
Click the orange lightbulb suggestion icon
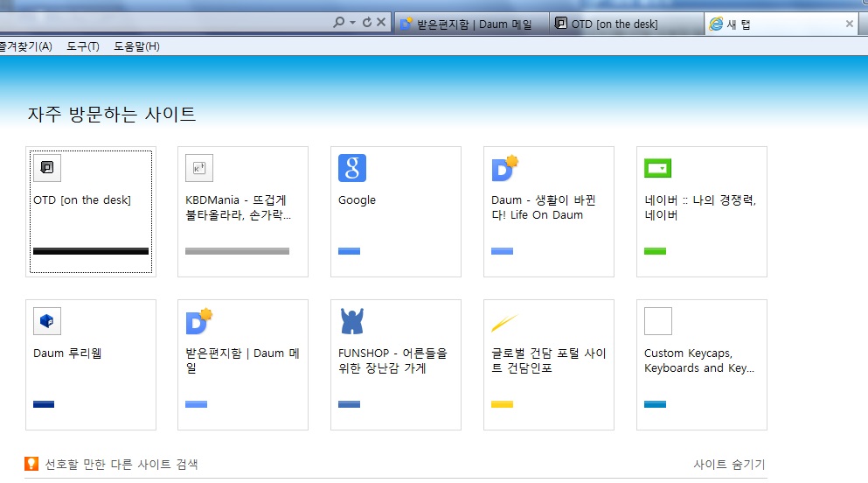tap(31, 464)
